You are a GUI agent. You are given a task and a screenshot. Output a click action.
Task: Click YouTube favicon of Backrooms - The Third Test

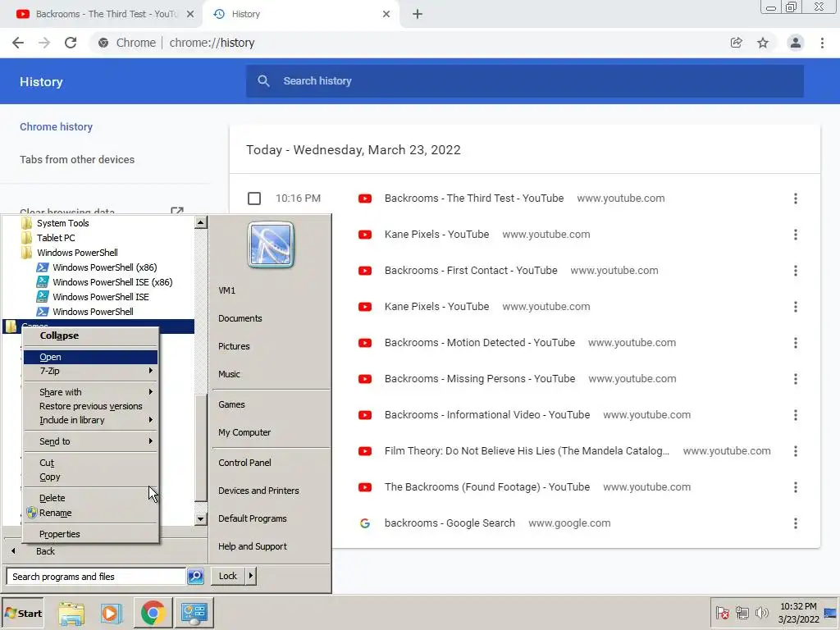pos(365,199)
